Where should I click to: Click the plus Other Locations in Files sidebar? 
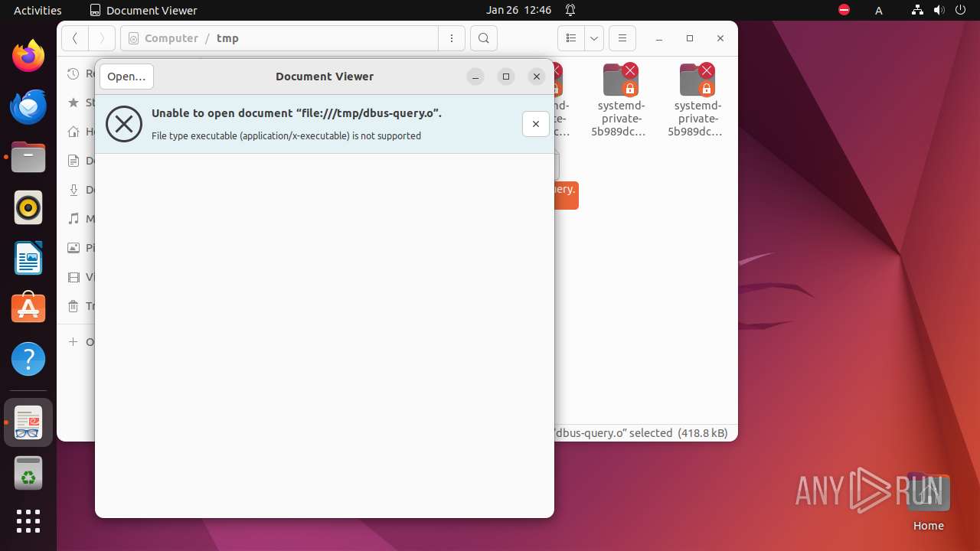(73, 341)
